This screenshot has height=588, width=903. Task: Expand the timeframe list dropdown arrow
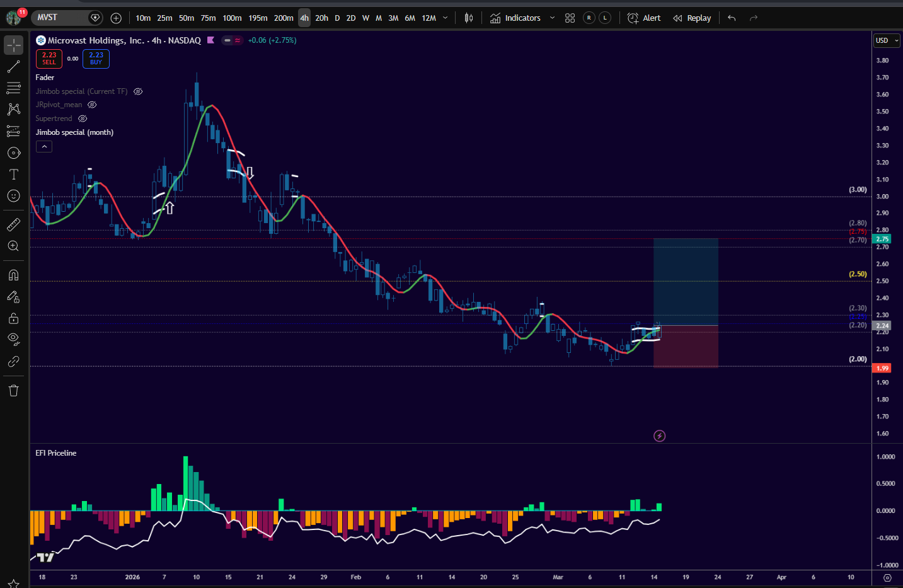pyautogui.click(x=445, y=18)
